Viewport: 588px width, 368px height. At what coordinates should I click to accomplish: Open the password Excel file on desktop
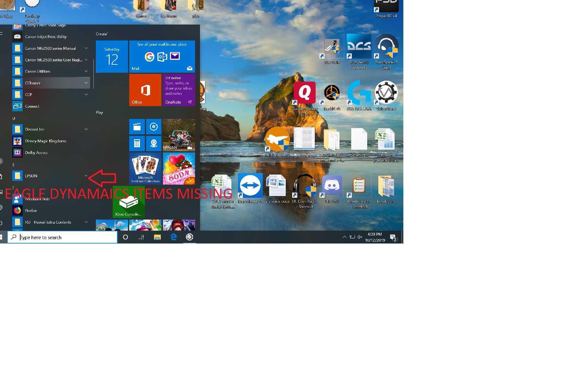point(386,145)
